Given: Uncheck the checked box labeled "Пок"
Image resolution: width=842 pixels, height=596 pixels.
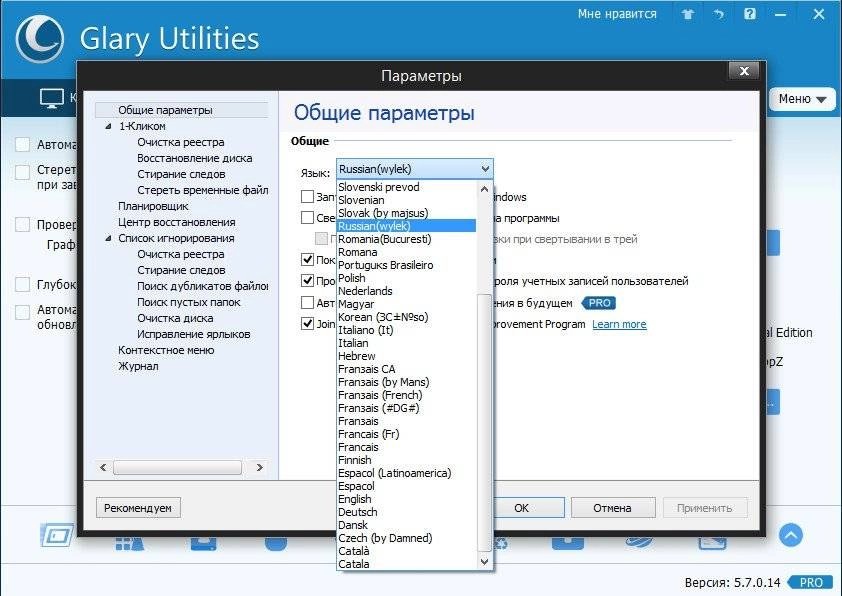Looking at the screenshot, I should 307,260.
